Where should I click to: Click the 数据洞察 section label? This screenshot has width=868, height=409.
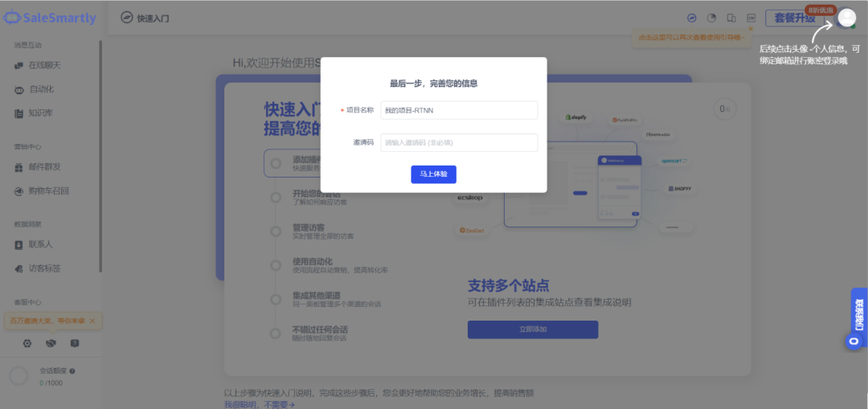27,224
